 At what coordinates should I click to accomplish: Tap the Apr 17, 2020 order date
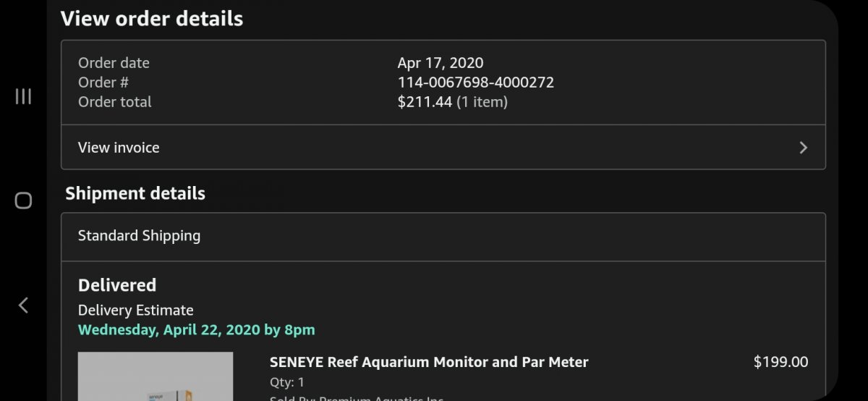point(440,63)
